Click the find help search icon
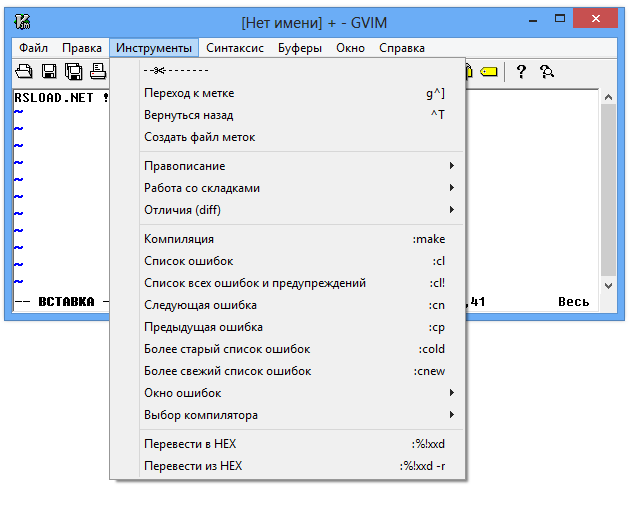The height and width of the screenshot is (510, 632). coord(547,72)
